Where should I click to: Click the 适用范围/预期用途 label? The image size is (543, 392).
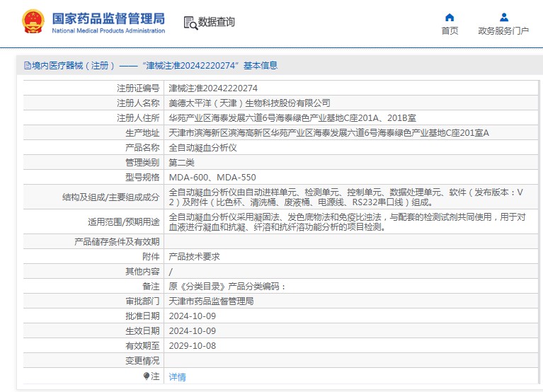(x=124, y=221)
